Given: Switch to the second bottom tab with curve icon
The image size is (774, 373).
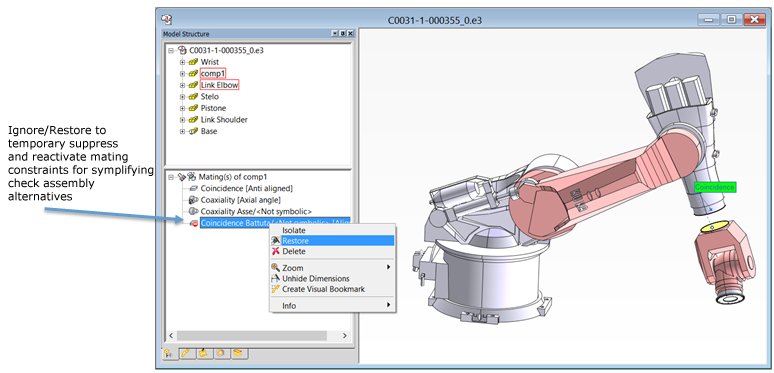Looking at the screenshot, I should 187,353.
